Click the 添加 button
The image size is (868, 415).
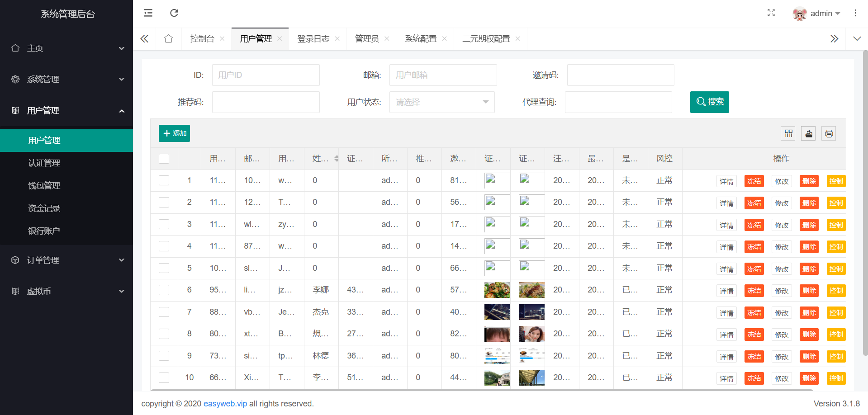click(x=174, y=133)
